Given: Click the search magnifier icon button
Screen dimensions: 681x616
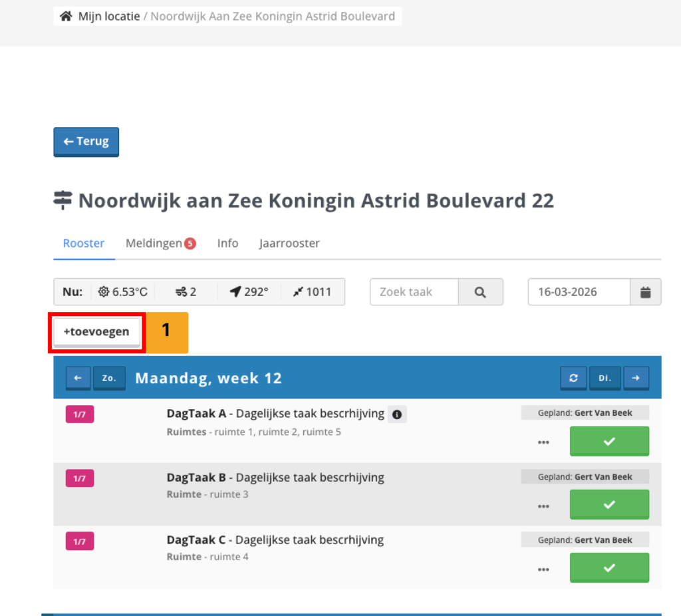Looking at the screenshot, I should click(x=480, y=292).
